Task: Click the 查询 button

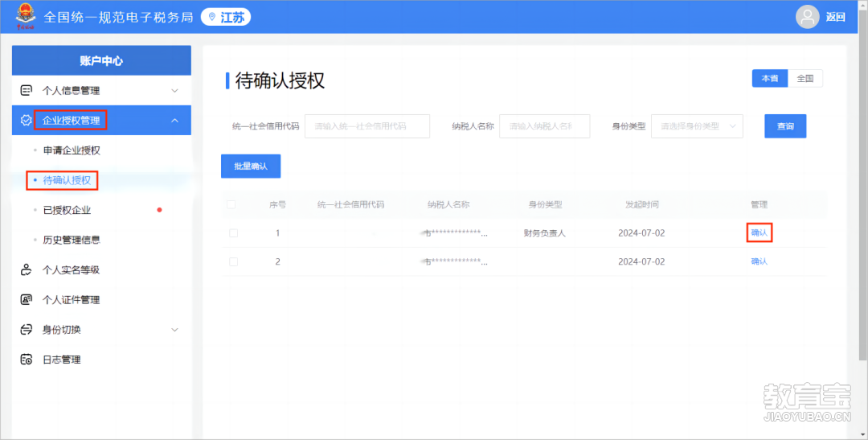Action: (785, 126)
